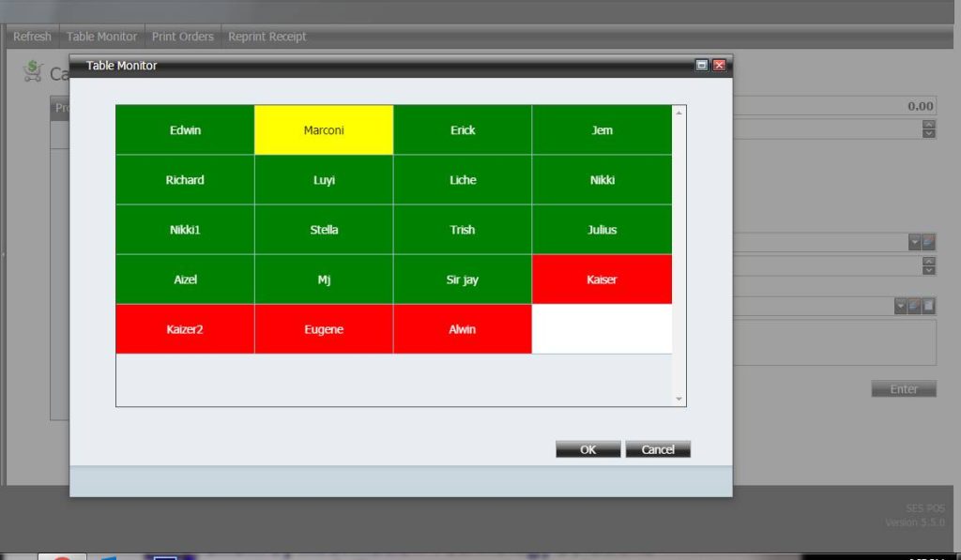Pick the Julius table

tap(602, 230)
